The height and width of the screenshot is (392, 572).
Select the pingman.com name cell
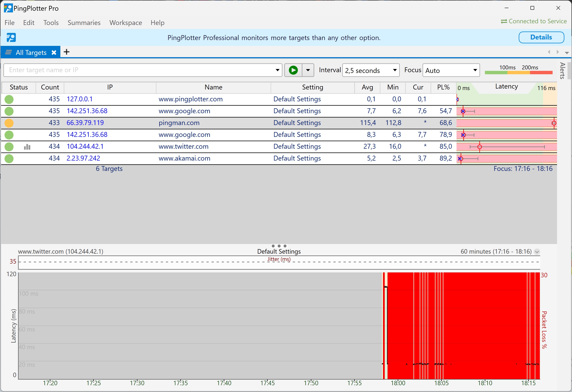179,123
